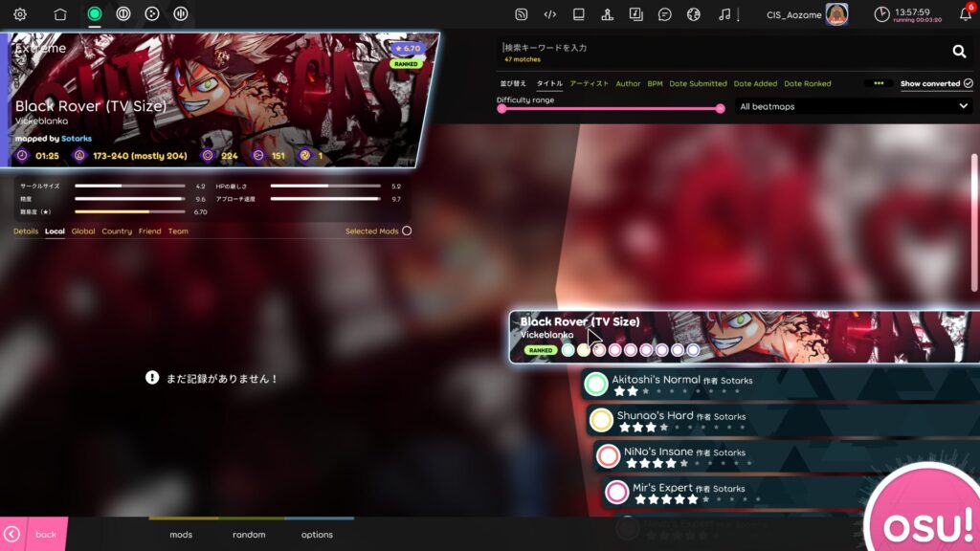
Task: Switch to the osu!catch ruleset icon
Action: pos(152,13)
